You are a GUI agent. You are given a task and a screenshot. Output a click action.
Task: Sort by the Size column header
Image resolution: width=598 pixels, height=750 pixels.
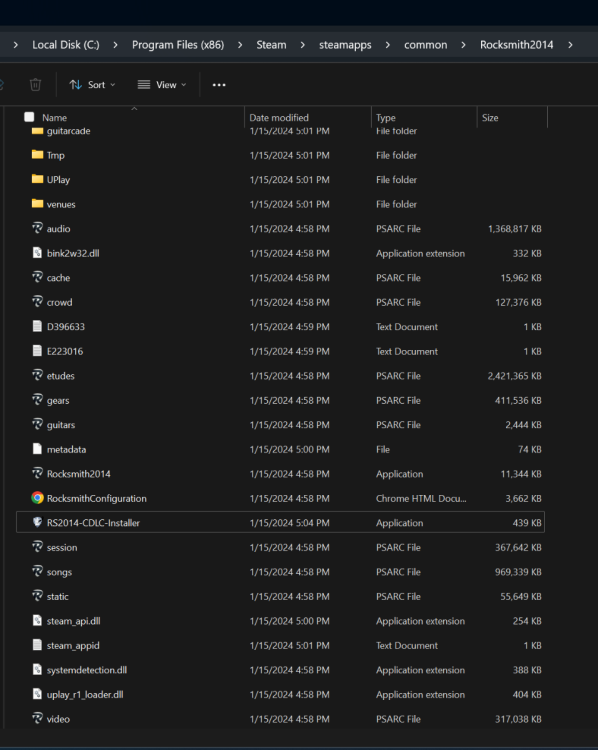pos(490,118)
